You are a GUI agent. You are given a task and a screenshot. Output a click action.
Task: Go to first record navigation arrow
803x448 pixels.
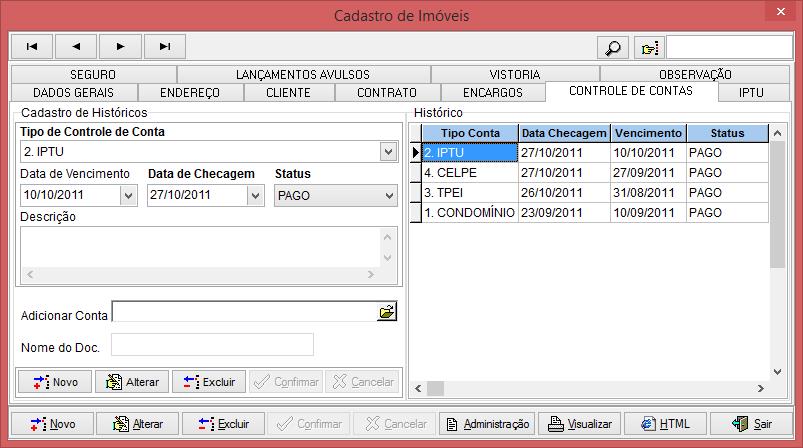point(32,46)
